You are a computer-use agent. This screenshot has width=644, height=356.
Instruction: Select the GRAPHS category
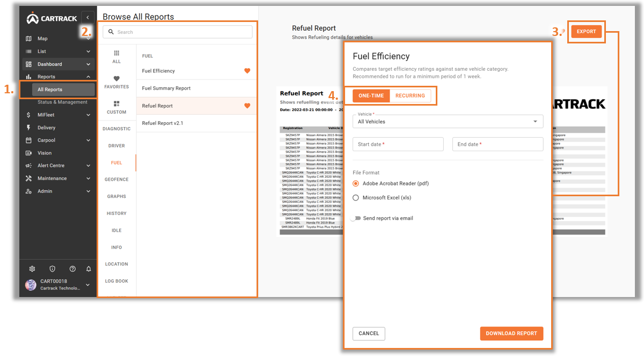tap(116, 196)
